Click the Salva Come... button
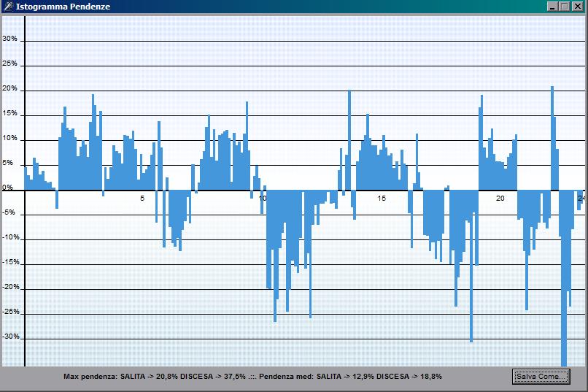The height and width of the screenshot is (392, 588). click(541, 376)
